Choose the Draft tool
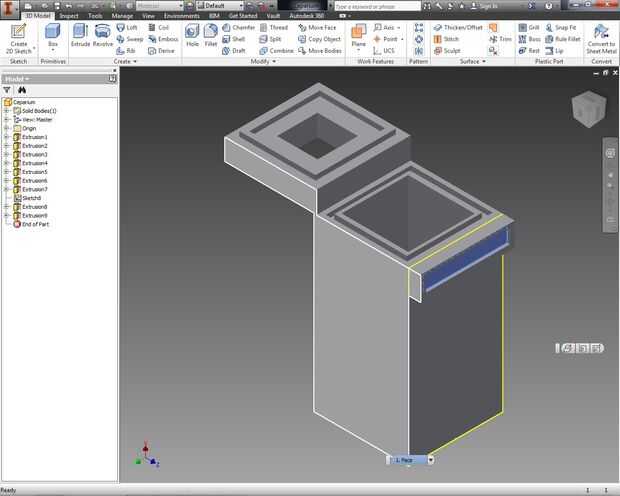Viewport: 620px width, 496px height. 234,51
